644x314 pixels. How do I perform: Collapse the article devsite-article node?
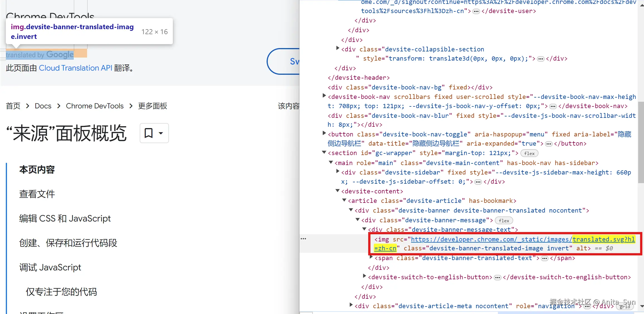pyautogui.click(x=344, y=200)
